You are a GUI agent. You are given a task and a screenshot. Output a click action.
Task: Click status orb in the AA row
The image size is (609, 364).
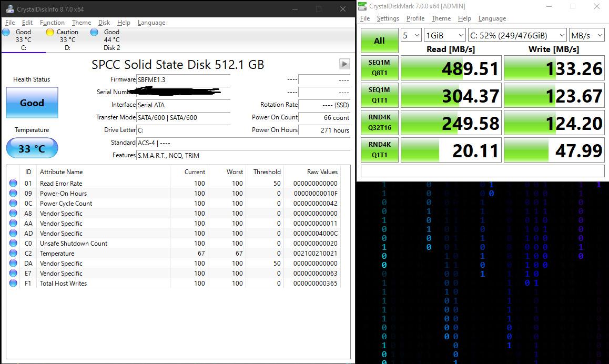(13, 223)
